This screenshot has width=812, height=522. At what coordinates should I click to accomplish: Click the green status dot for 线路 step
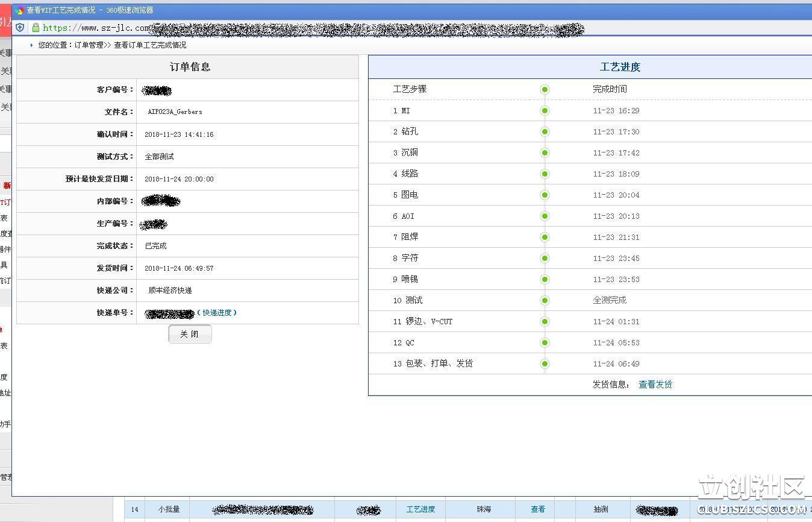point(545,174)
